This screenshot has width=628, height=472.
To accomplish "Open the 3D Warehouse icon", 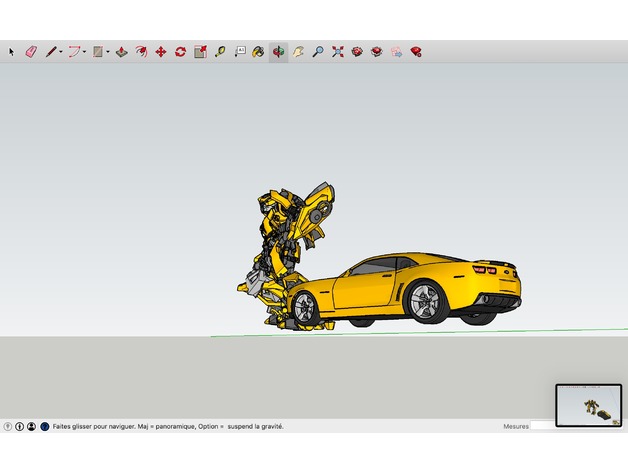I will click(357, 52).
